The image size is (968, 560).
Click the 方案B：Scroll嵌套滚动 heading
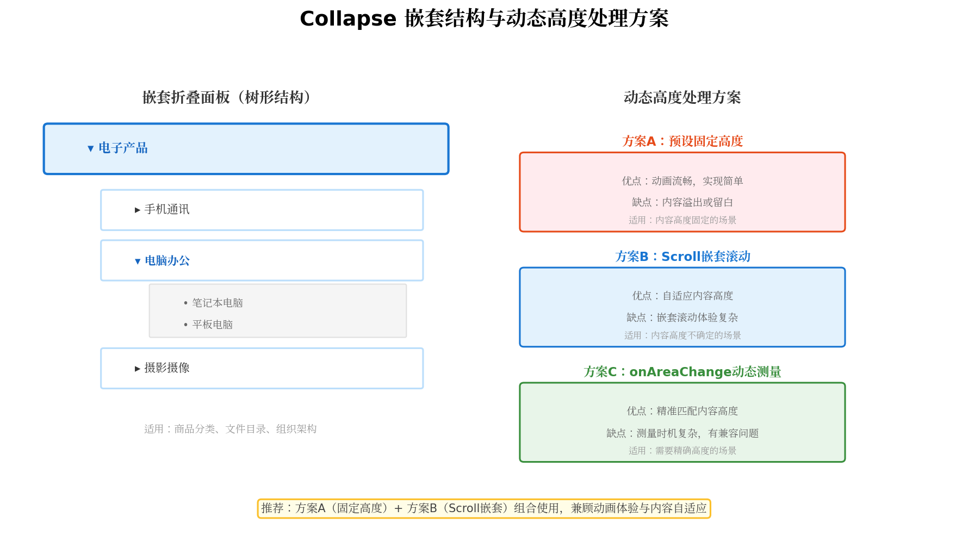pos(682,257)
